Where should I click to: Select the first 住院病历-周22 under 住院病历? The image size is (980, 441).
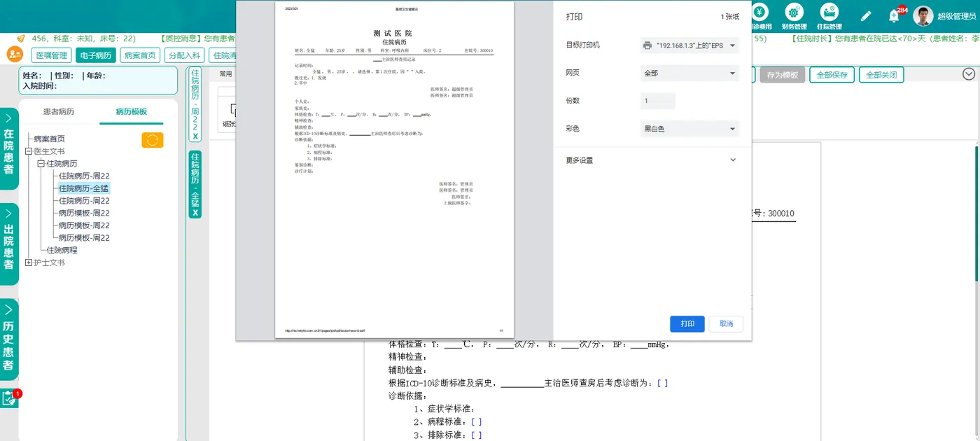pyautogui.click(x=84, y=176)
